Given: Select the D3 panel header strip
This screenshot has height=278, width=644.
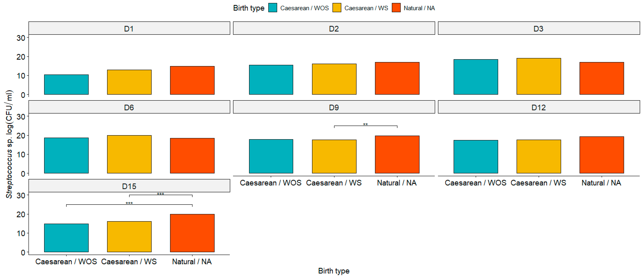Looking at the screenshot, I should 539,28.
